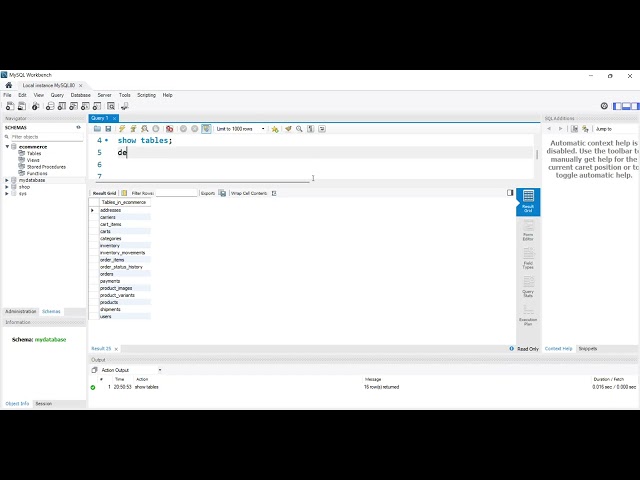Select the Tables node under ecommerce
This screenshot has height=480, width=640.
coord(34,153)
